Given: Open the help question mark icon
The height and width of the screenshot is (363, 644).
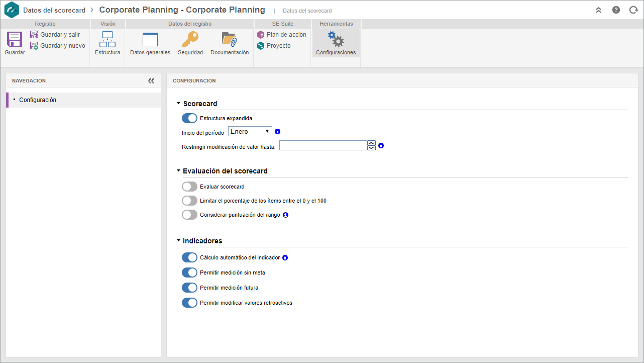Looking at the screenshot, I should tap(616, 10).
